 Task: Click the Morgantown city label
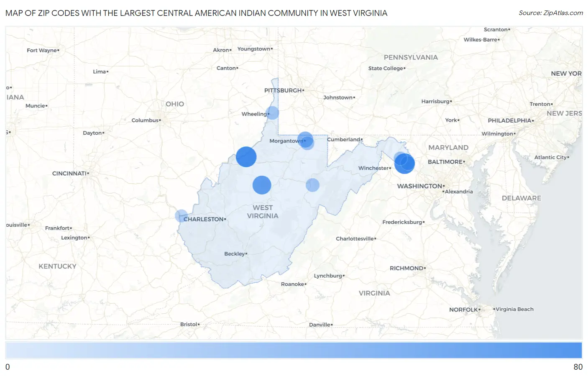tap(286, 141)
